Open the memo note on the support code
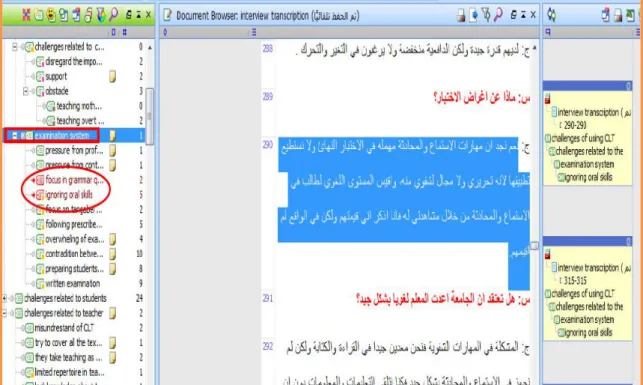Viewport: 643px width, 385px height. pos(112,76)
